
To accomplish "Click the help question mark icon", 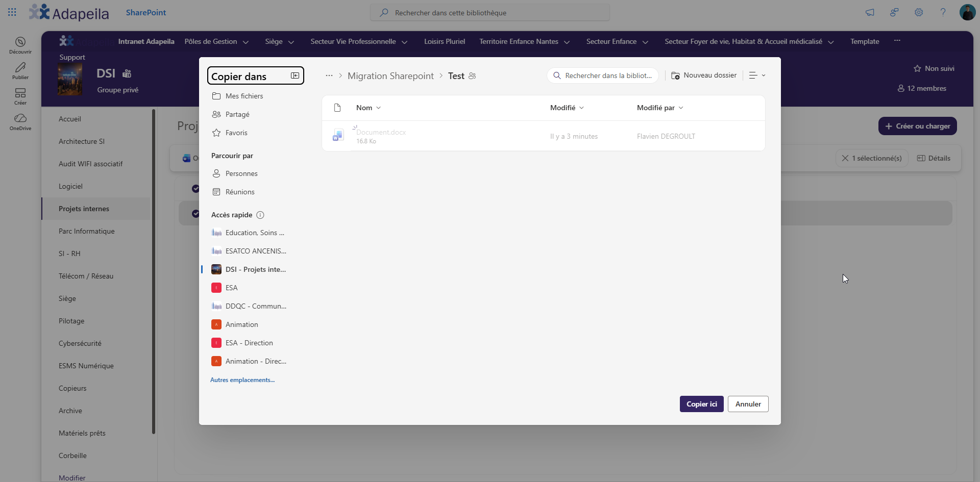I will [943, 12].
